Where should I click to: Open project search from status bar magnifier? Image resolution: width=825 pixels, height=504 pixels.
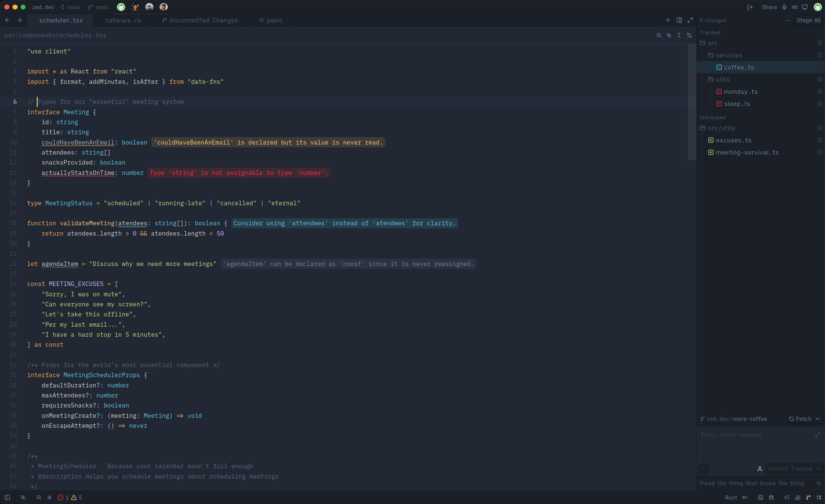39,497
